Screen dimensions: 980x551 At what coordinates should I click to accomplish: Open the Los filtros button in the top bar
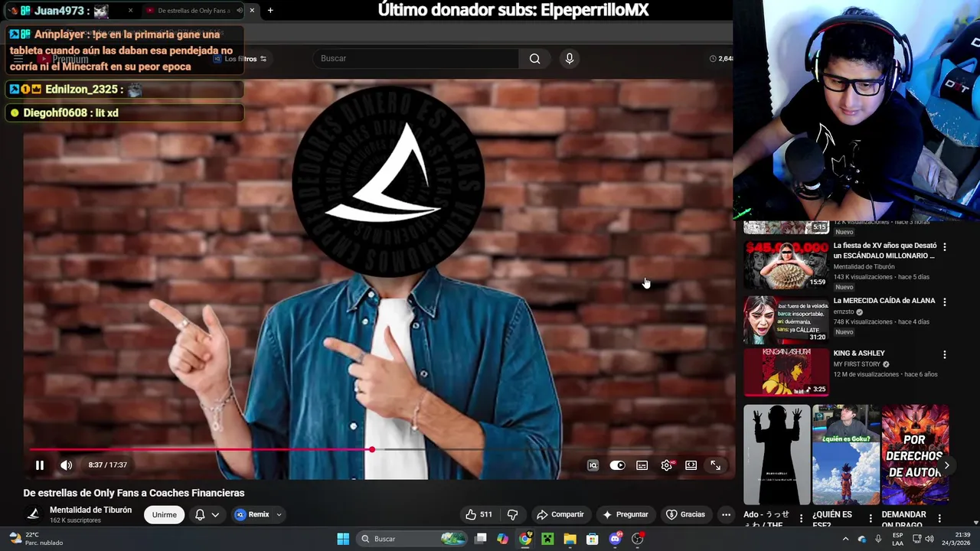pos(240,59)
